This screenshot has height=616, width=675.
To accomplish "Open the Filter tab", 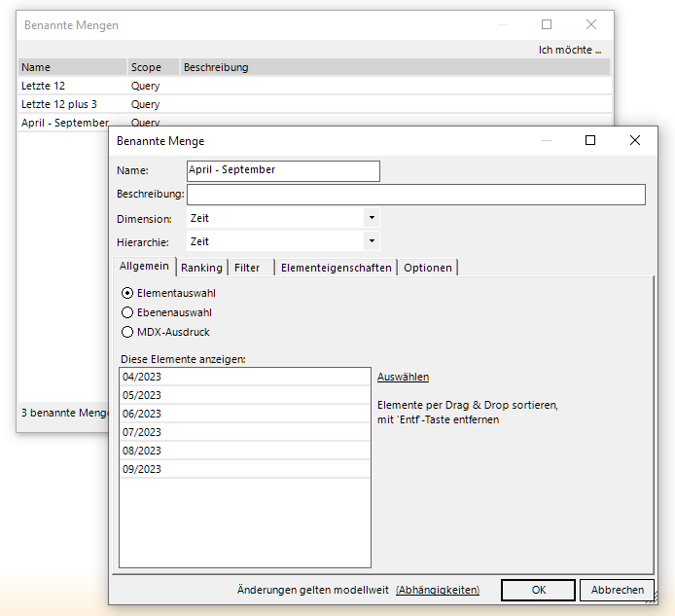I will [247, 268].
